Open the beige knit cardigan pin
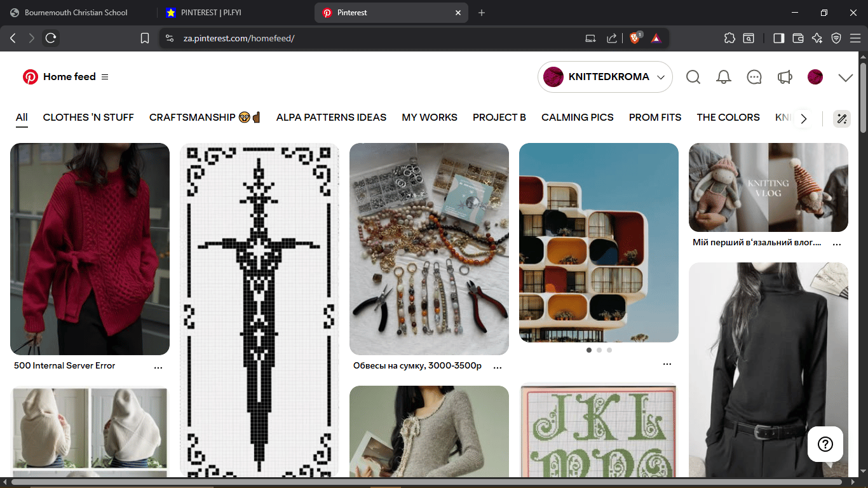Image resolution: width=868 pixels, height=488 pixels. click(x=429, y=431)
